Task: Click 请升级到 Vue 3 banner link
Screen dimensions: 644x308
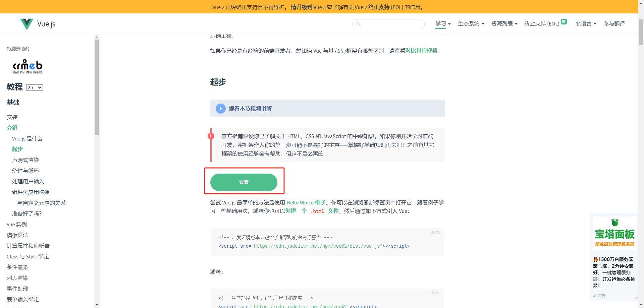Action: 308,7
